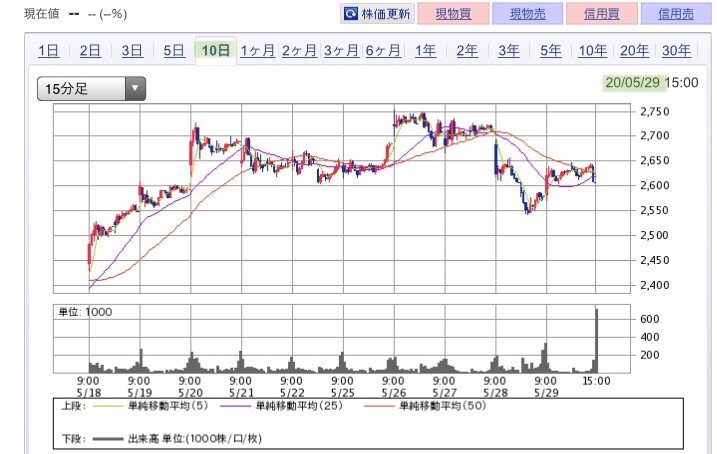The height and width of the screenshot is (454, 717).
Task: Switch to the 2ヶ月 chart range
Action: coord(300,50)
